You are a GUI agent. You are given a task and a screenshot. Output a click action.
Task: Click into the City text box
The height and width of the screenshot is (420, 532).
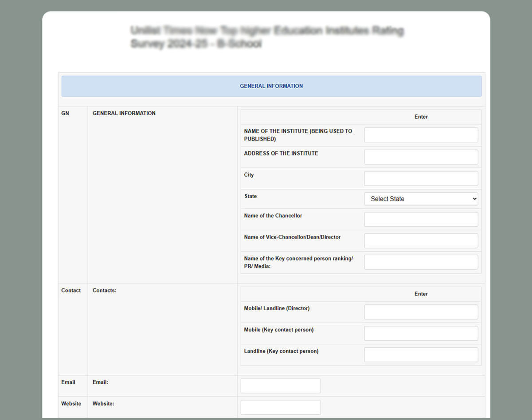point(421,179)
